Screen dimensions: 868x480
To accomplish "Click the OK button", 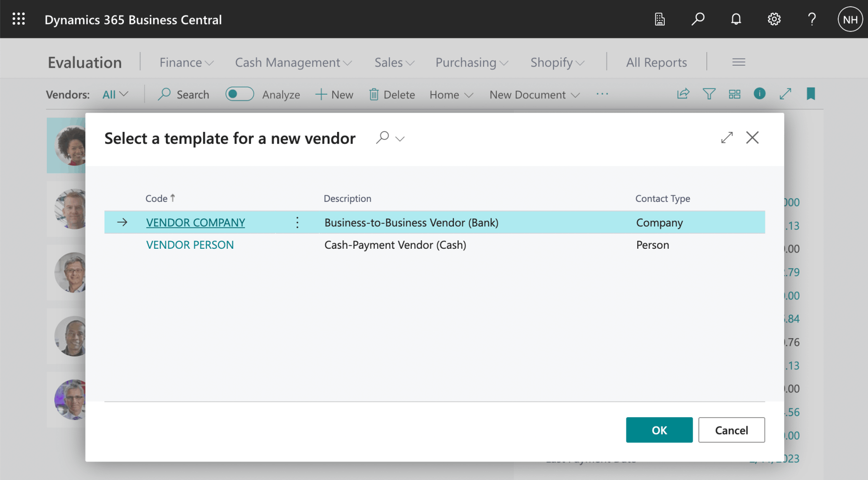I will click(x=659, y=430).
